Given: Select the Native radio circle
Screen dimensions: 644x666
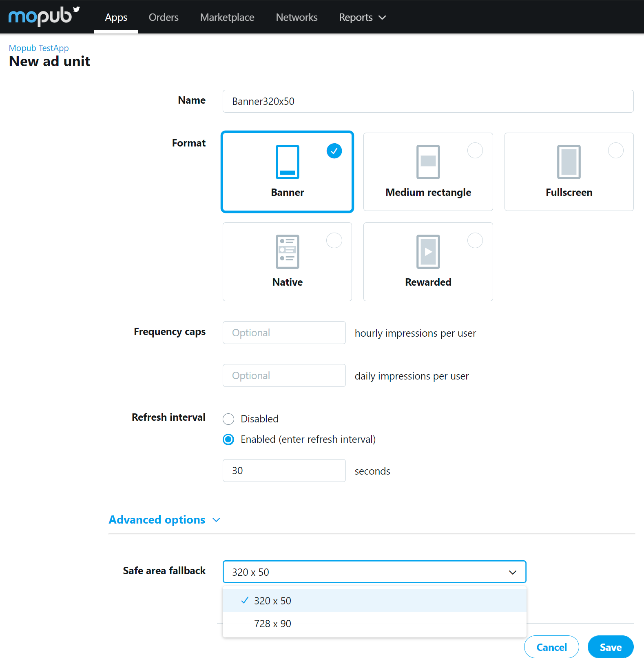Looking at the screenshot, I should click(x=334, y=240).
